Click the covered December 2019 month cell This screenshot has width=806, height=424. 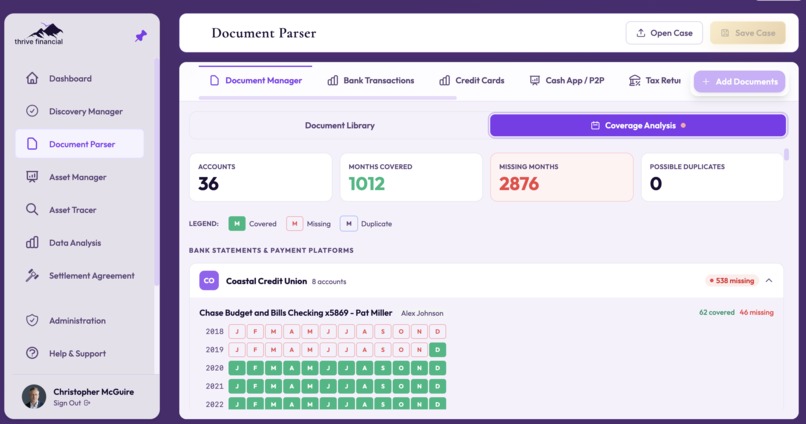437,350
